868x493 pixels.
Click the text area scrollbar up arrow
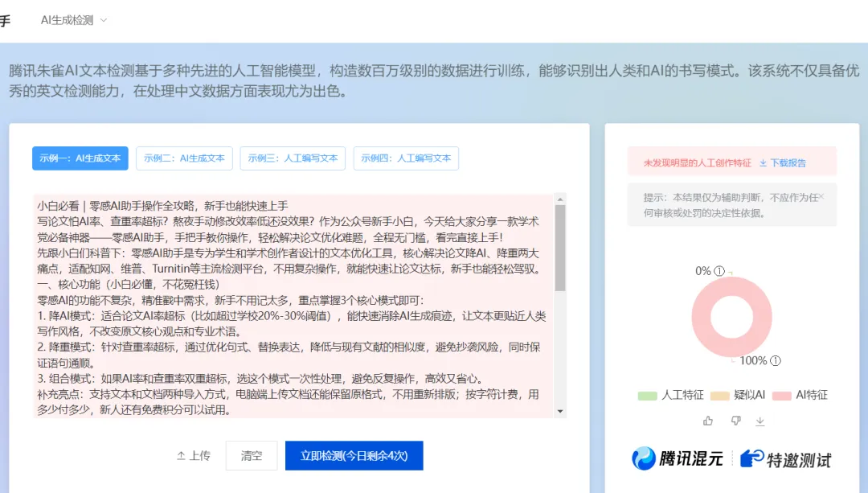560,199
